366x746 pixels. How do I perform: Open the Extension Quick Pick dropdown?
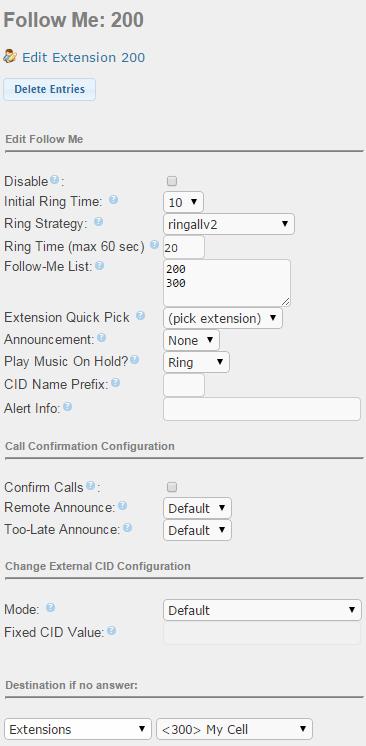click(x=223, y=318)
